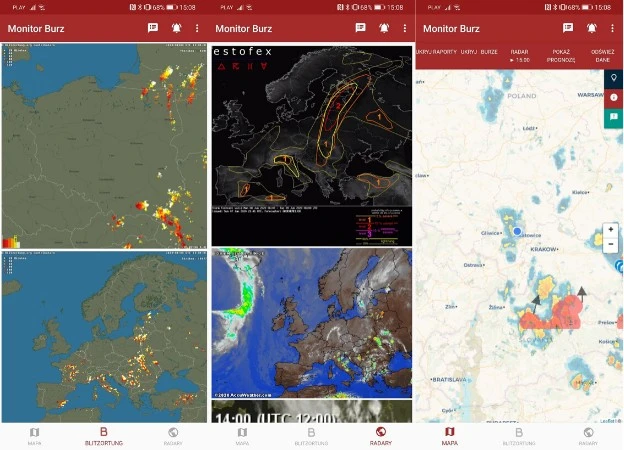Open three-dot overflow menu in middle screen
Image resolution: width=624 pixels, height=450 pixels.
click(x=404, y=28)
